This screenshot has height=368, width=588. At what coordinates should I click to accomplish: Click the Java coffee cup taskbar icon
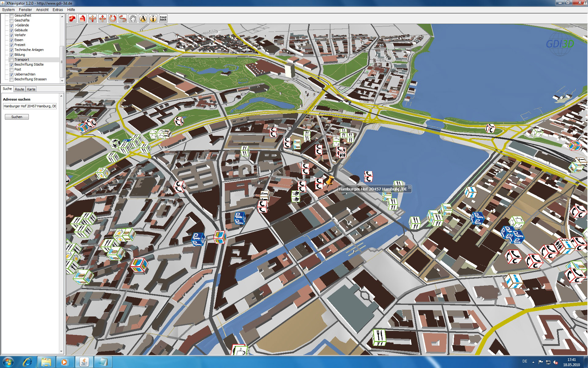click(84, 362)
